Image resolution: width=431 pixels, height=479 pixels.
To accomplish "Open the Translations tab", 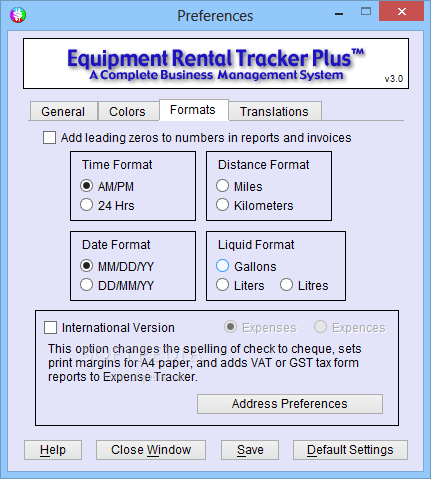I will tap(275, 111).
